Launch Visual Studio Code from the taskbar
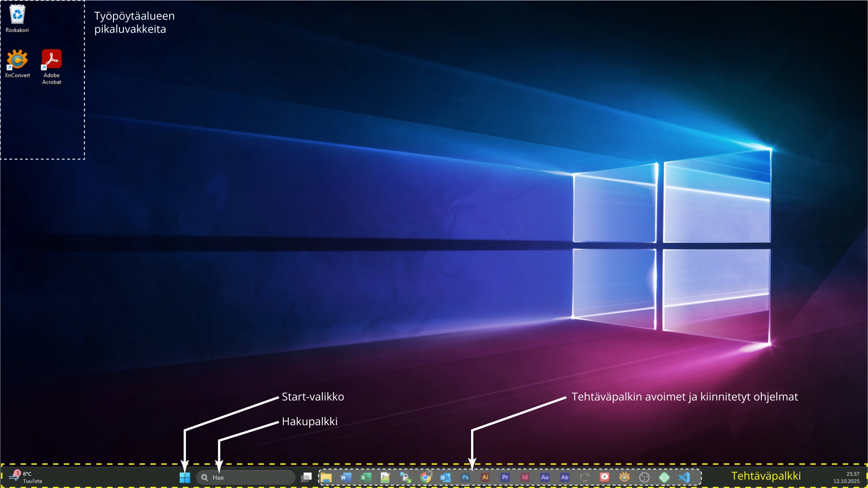Viewport: 868px width, 488px height. coord(684,477)
